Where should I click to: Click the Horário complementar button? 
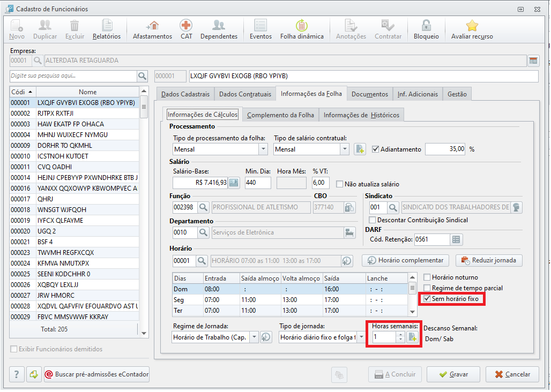(x=405, y=260)
